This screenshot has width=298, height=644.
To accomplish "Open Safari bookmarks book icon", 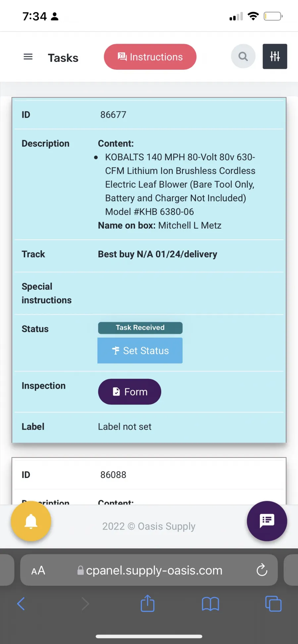I will tap(210, 604).
